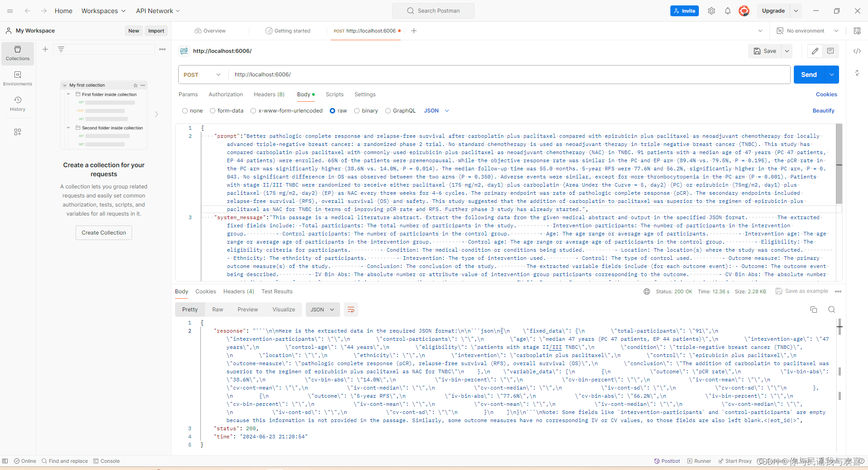The width and height of the screenshot is (868, 470).
Task: Open History in the sidebar
Action: [x=18, y=104]
